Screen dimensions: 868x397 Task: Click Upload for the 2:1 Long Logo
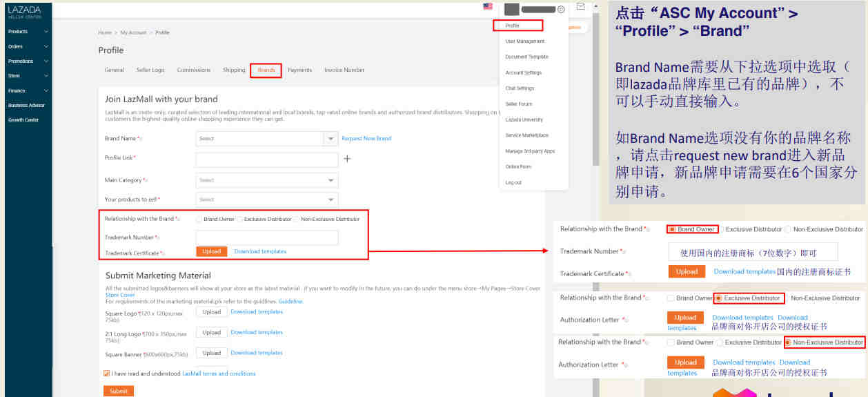pyautogui.click(x=212, y=332)
